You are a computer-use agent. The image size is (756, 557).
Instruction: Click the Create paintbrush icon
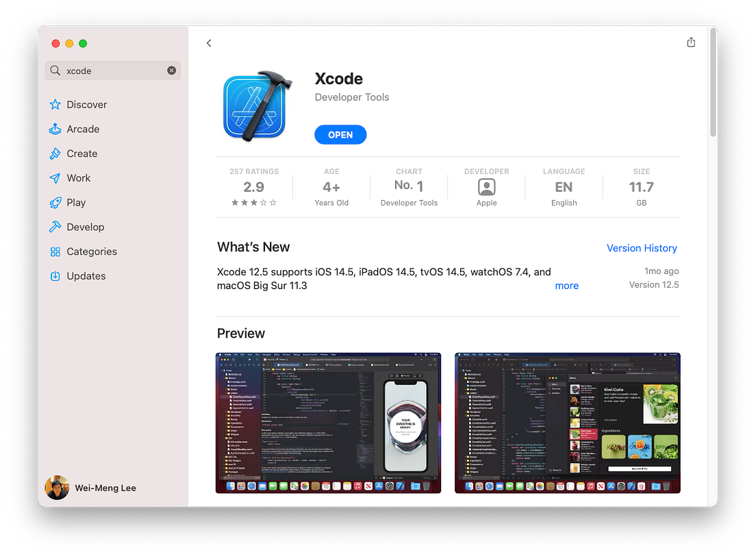click(x=55, y=153)
